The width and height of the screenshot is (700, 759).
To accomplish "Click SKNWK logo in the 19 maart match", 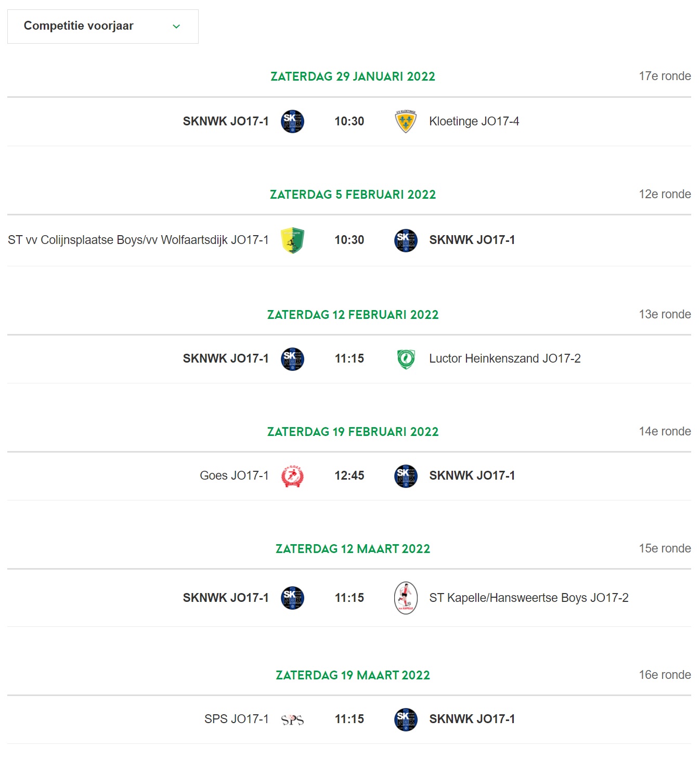I will (406, 719).
